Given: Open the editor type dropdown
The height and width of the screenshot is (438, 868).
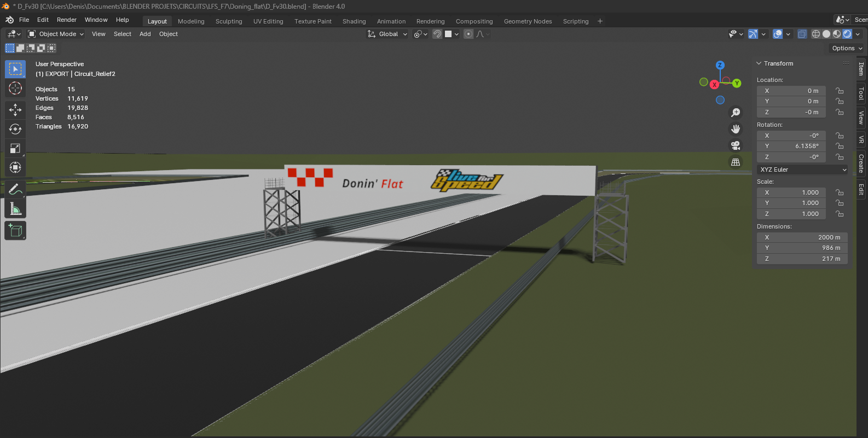Looking at the screenshot, I should pyautogui.click(x=14, y=34).
